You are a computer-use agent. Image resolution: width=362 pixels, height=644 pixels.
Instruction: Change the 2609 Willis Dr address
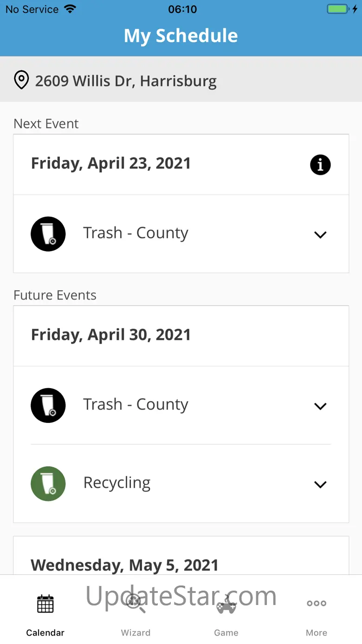pos(126,81)
